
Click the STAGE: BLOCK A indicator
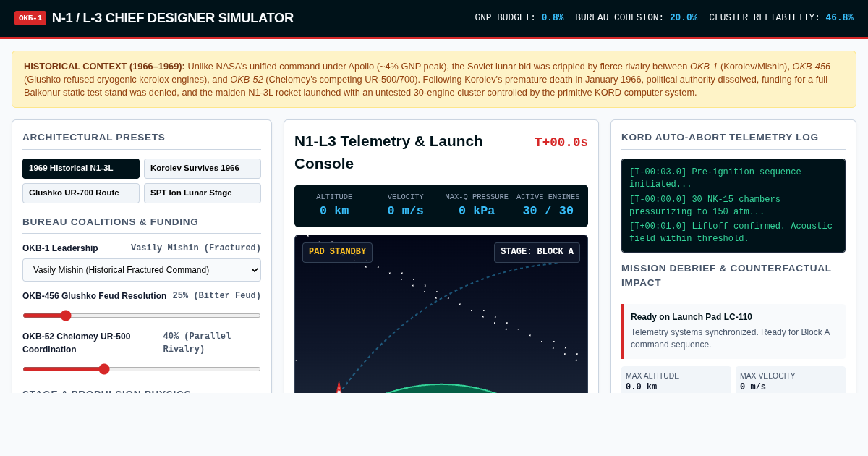coord(537,253)
